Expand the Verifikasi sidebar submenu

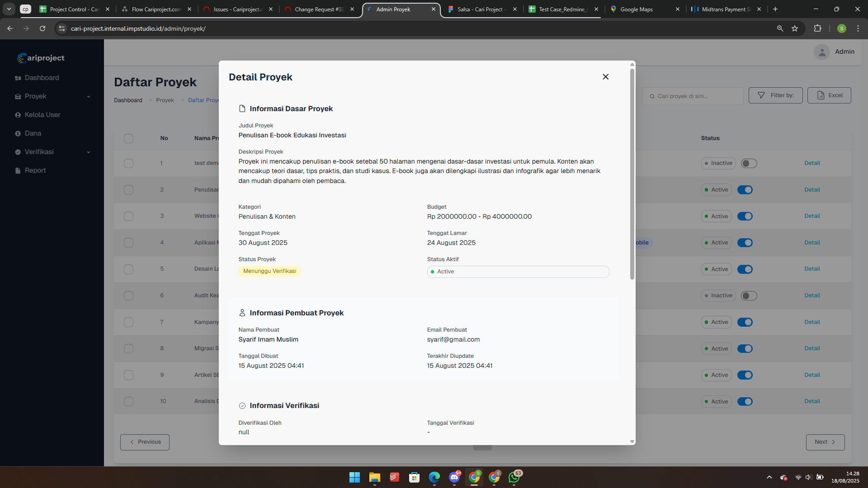click(x=89, y=152)
